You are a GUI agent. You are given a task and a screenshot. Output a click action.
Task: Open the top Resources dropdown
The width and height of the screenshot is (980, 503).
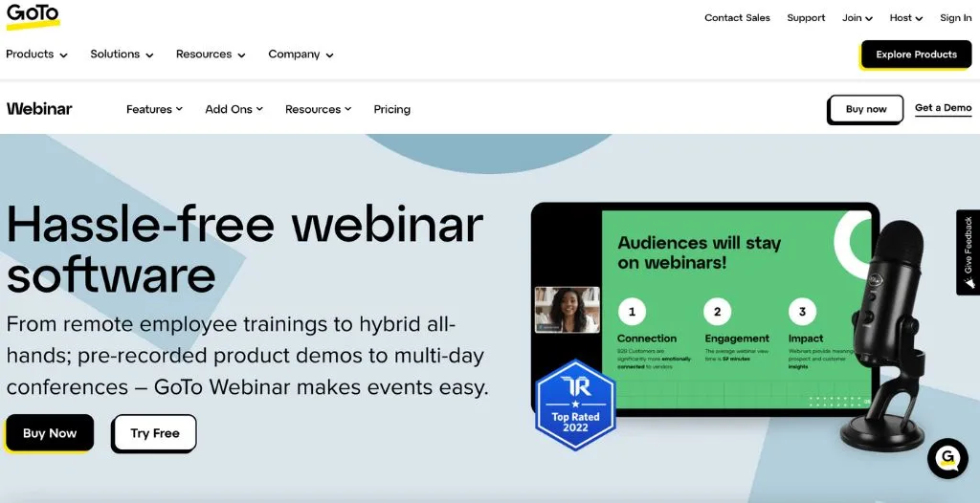pyautogui.click(x=211, y=55)
